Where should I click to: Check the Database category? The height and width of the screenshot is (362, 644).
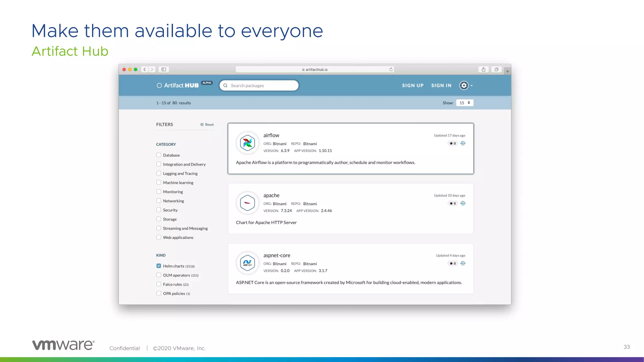pyautogui.click(x=159, y=155)
